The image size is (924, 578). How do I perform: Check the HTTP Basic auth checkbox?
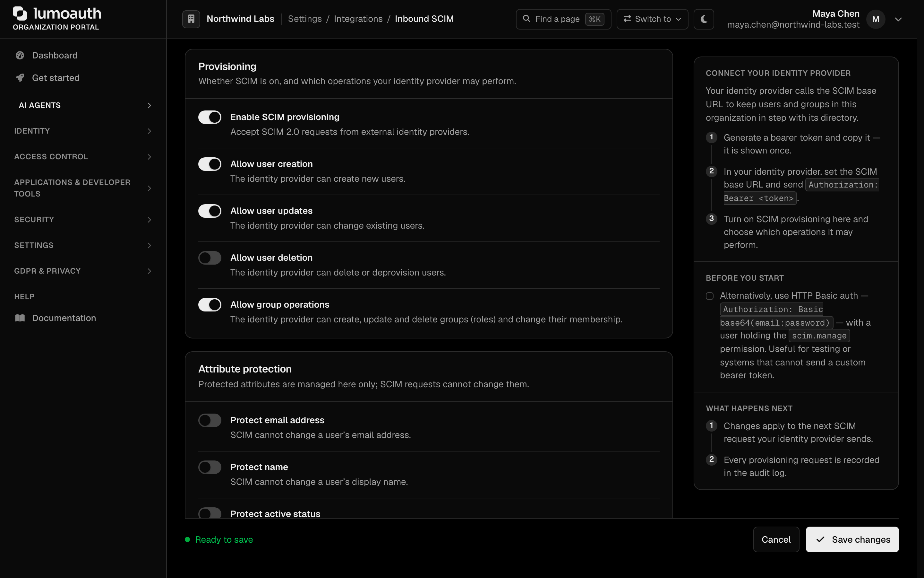(709, 296)
